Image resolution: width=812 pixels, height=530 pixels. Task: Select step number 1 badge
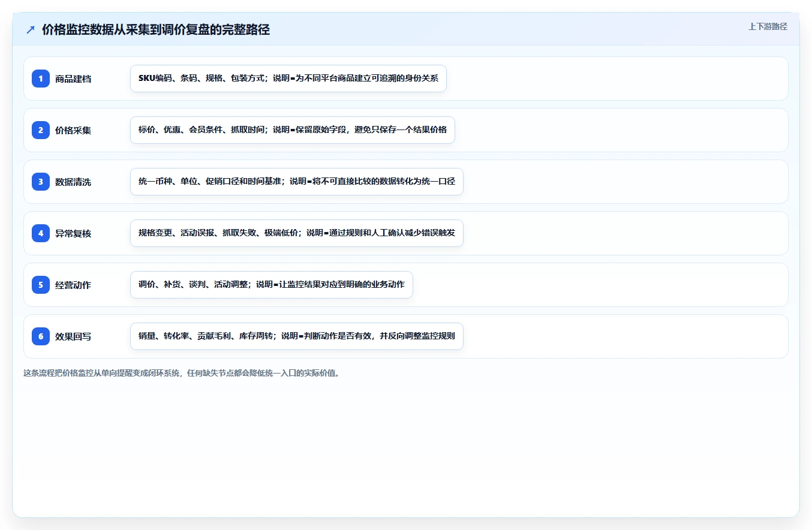41,79
